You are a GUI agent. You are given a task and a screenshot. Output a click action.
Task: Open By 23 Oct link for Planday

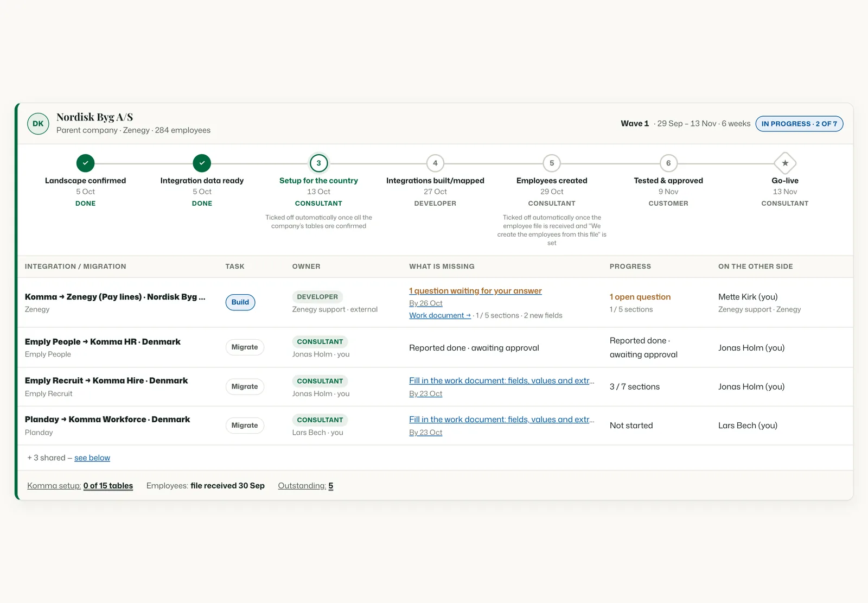(426, 433)
